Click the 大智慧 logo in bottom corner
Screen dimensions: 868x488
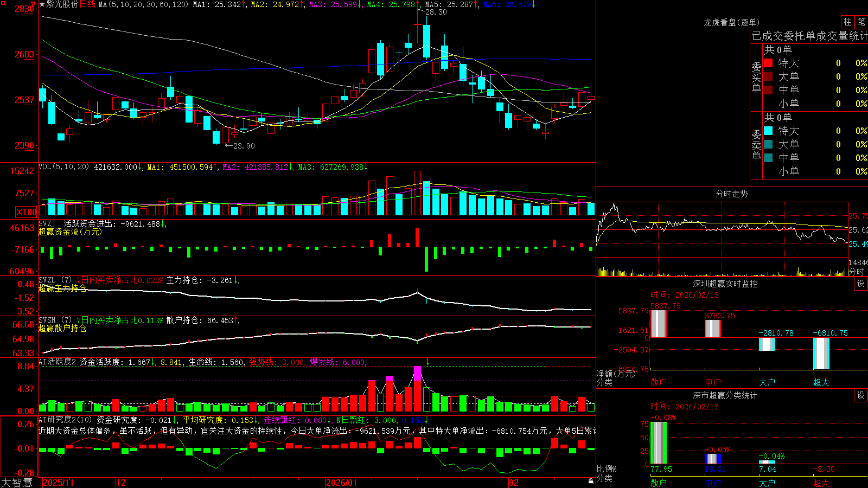[17, 483]
